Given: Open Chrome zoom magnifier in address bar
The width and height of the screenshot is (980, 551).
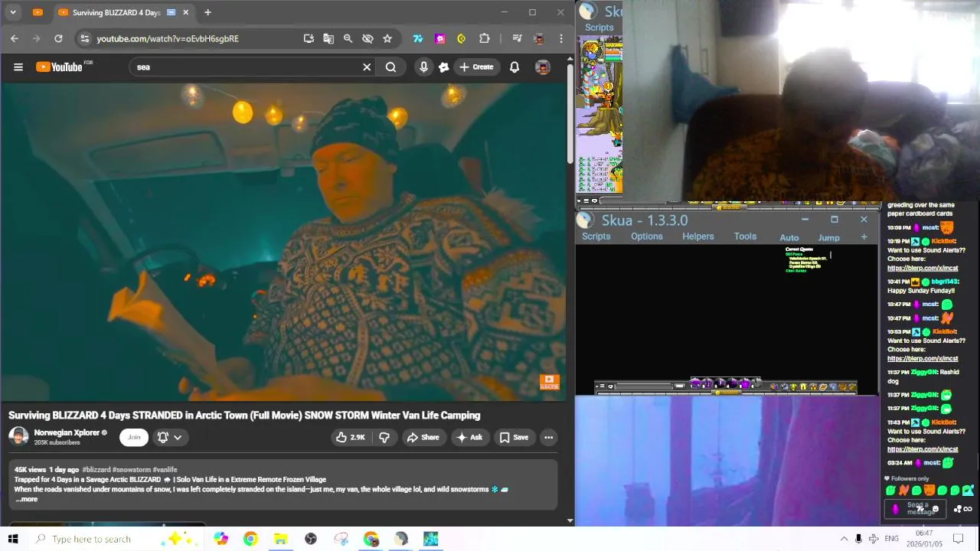Looking at the screenshot, I should [348, 38].
